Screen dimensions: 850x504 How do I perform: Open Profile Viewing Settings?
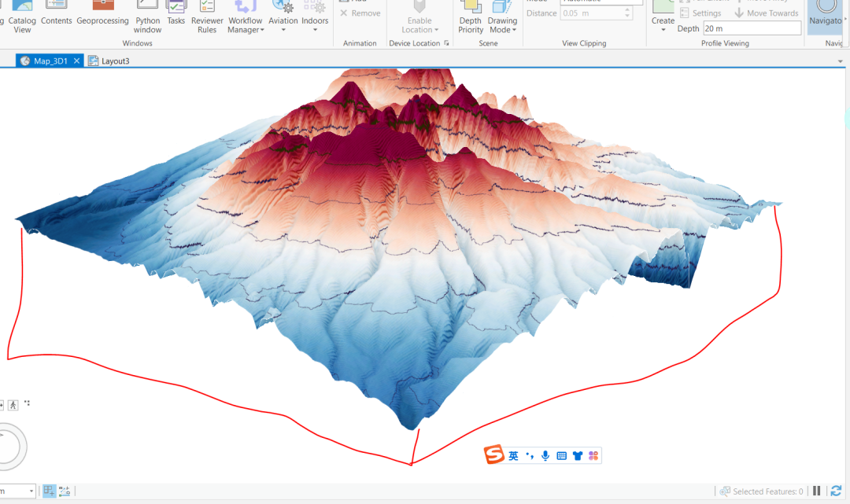coord(700,13)
